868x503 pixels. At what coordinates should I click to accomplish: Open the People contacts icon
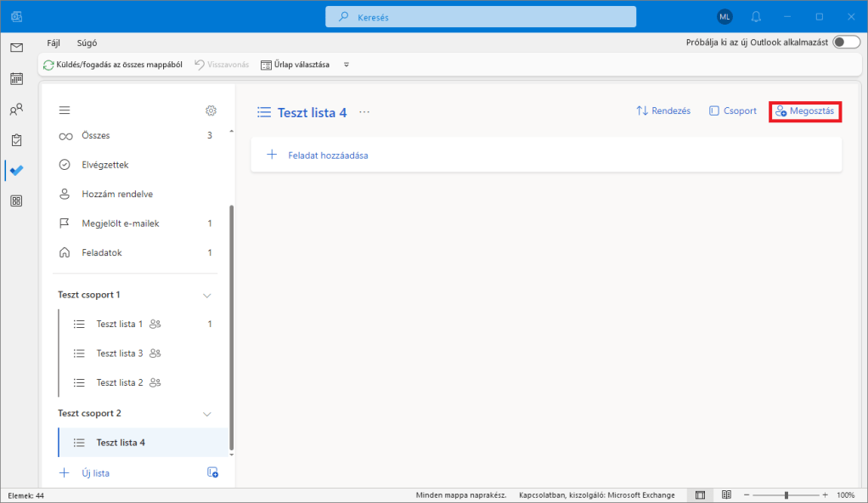(x=16, y=110)
